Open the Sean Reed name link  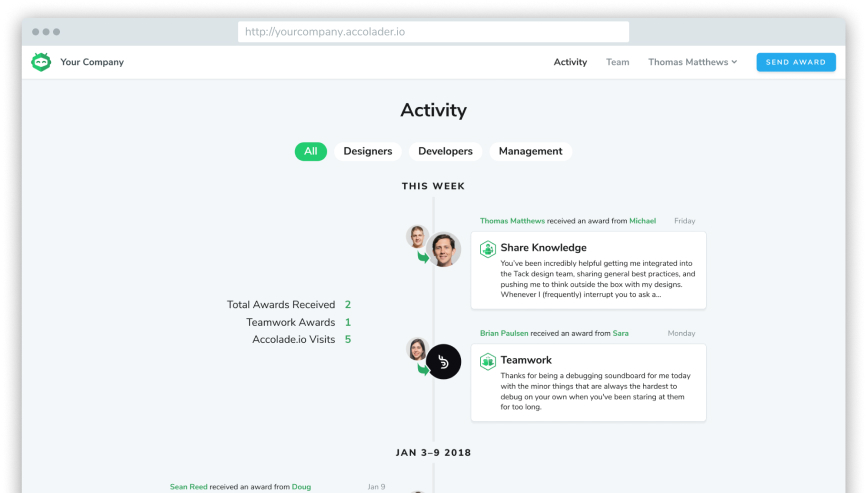[188, 487]
